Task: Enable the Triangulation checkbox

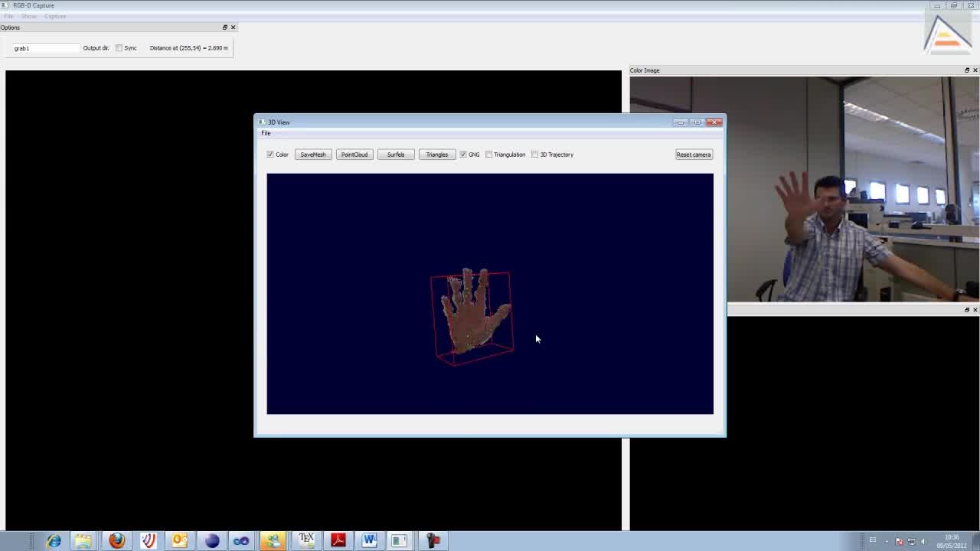Action: click(489, 155)
